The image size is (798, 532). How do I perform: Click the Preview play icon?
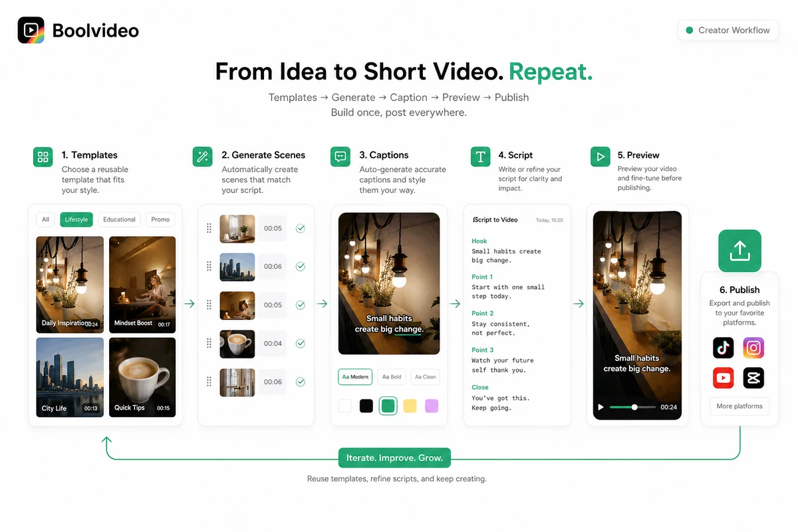[600, 157]
